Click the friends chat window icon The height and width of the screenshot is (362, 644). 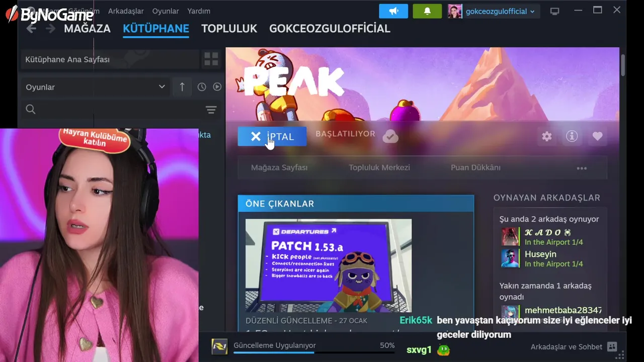click(612, 346)
